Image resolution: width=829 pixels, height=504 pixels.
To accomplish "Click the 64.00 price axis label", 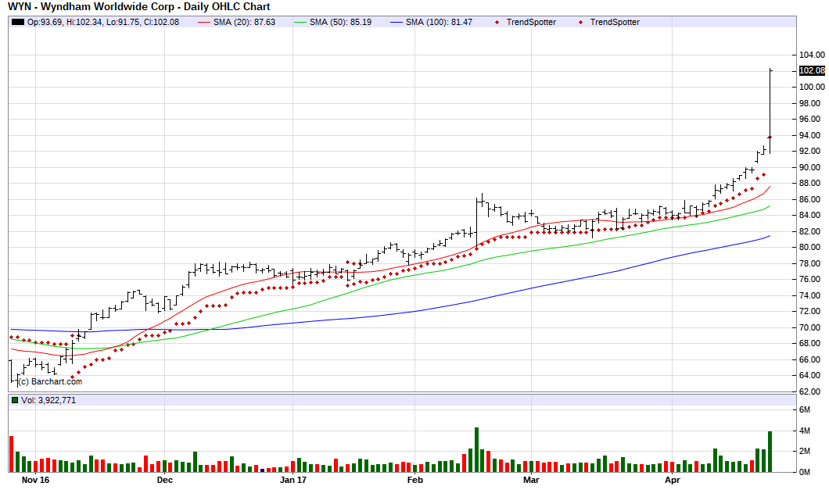I will [x=812, y=376].
